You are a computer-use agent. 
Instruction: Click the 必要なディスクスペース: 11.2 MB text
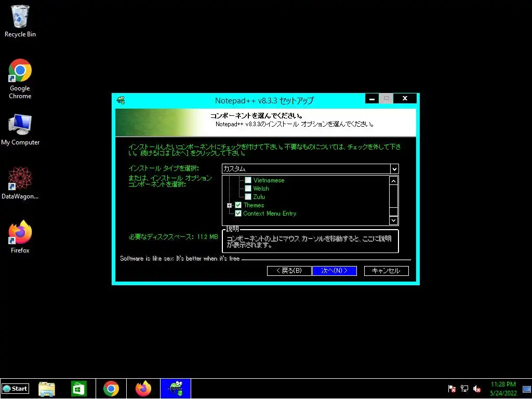point(173,237)
